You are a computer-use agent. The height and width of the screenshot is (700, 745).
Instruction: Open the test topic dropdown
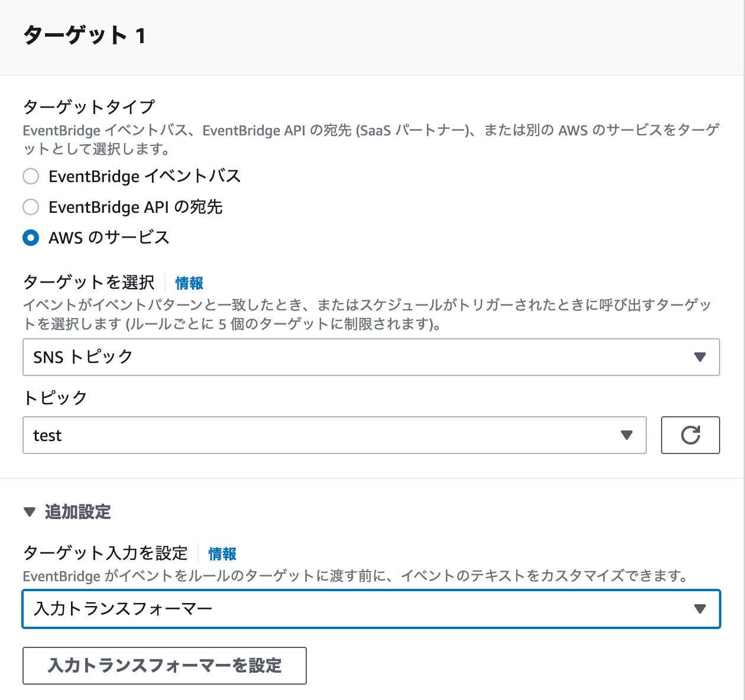335,435
